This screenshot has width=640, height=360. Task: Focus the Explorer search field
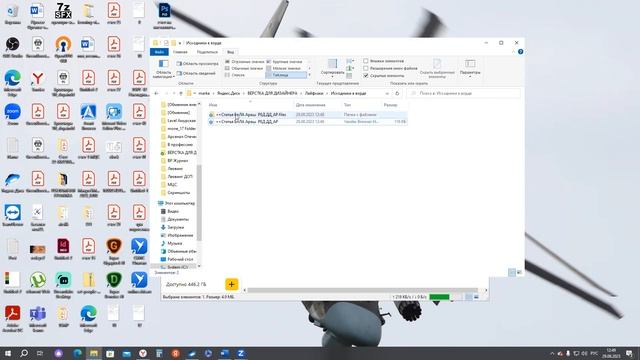(x=463, y=93)
